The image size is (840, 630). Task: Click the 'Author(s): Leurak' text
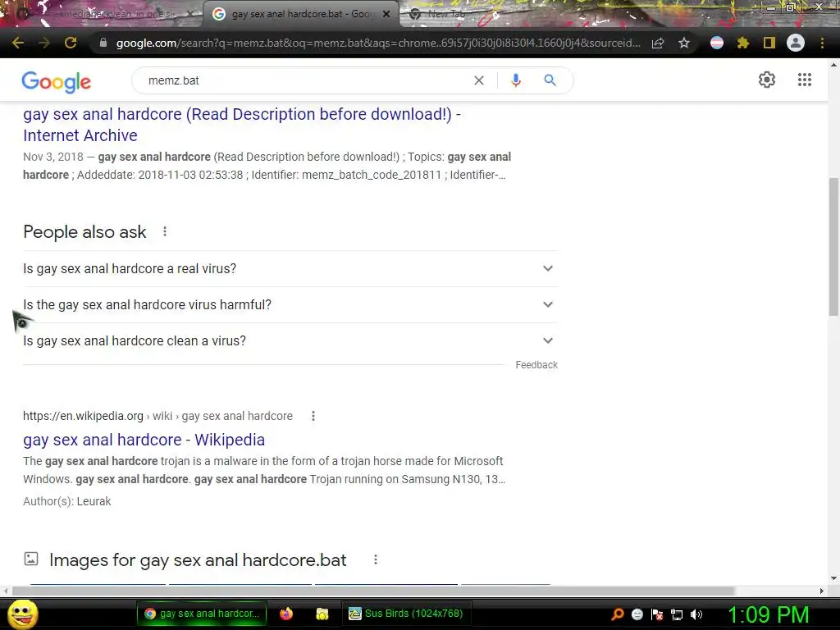click(67, 501)
